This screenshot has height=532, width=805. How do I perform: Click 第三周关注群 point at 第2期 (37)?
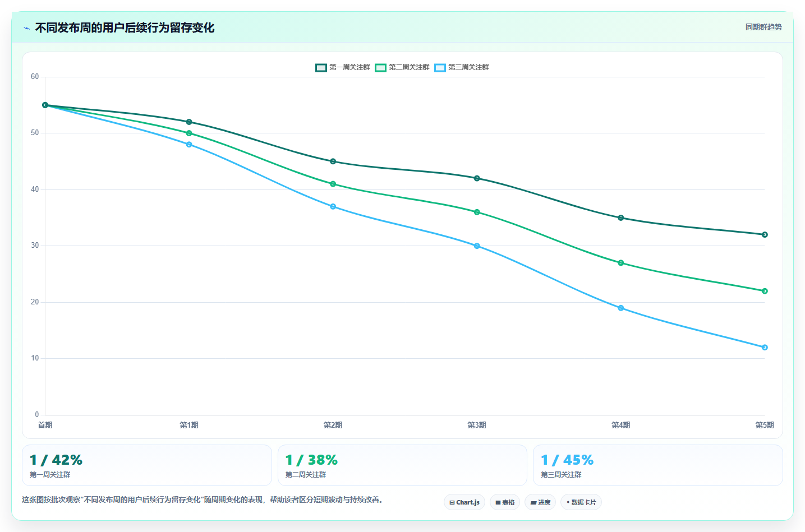point(333,206)
